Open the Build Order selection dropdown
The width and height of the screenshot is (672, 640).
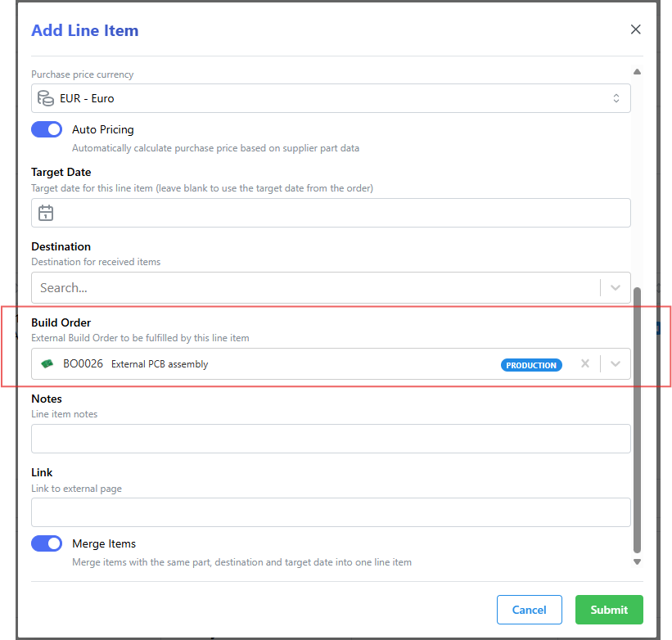click(x=615, y=364)
